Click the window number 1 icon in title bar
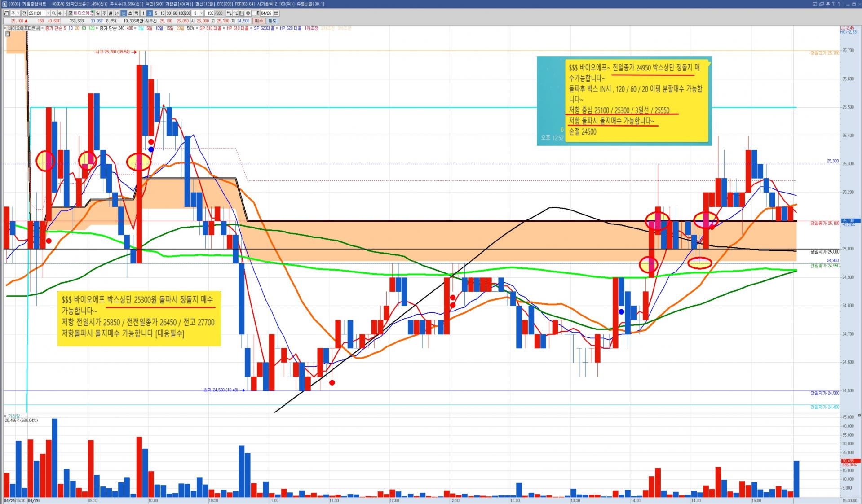This screenshot has height=504, width=862. 5,4
